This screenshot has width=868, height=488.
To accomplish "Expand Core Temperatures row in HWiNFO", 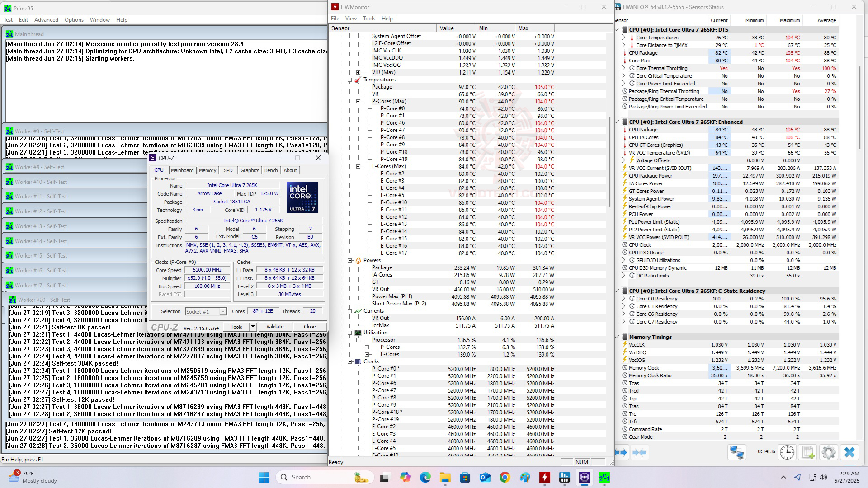I will (x=624, y=38).
